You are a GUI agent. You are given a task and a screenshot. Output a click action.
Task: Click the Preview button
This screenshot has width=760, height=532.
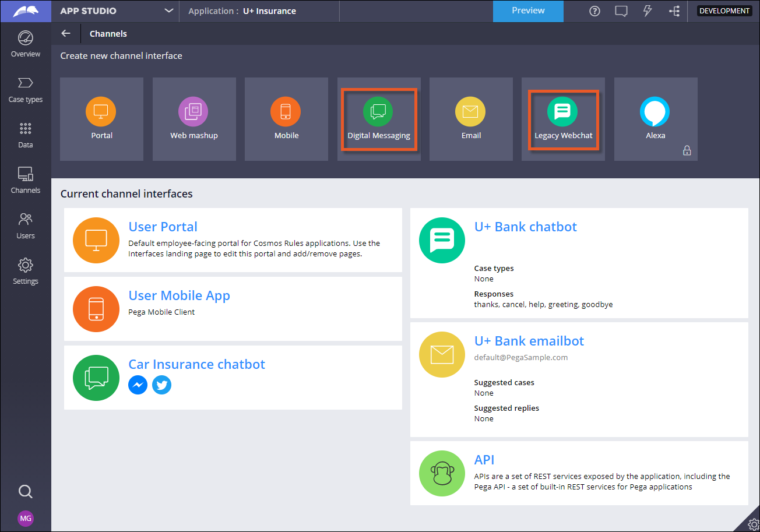point(528,11)
